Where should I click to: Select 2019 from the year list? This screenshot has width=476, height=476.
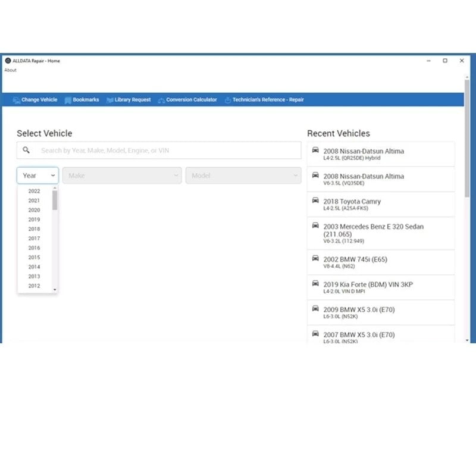coord(35,220)
